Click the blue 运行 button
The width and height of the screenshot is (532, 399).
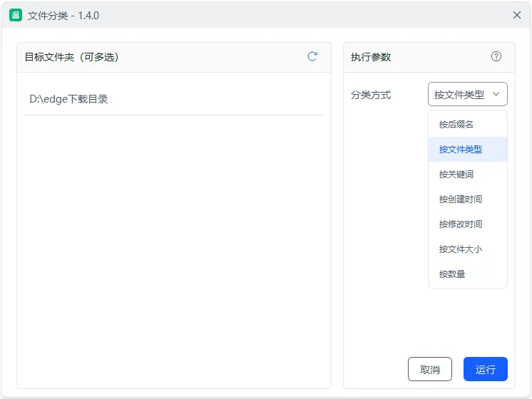(x=485, y=369)
